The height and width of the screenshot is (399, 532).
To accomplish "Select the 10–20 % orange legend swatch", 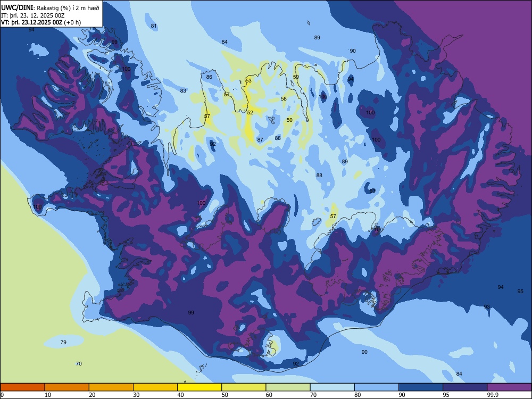I will [x=67, y=387].
